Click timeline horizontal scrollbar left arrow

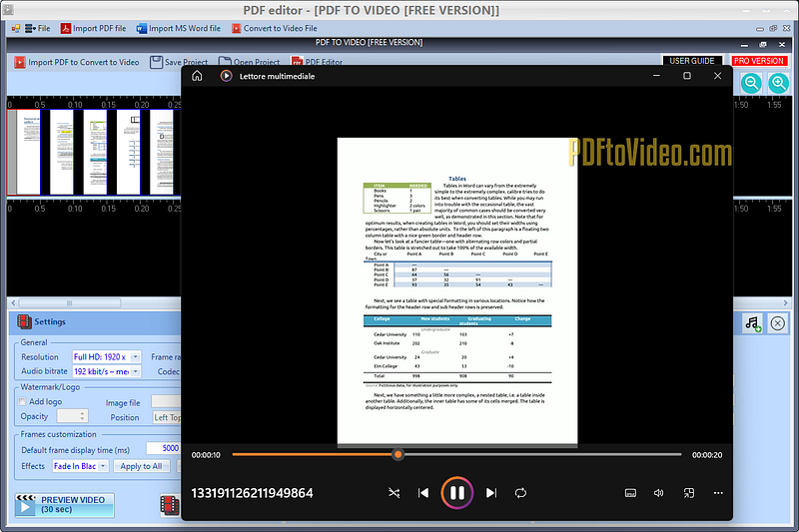(13, 302)
